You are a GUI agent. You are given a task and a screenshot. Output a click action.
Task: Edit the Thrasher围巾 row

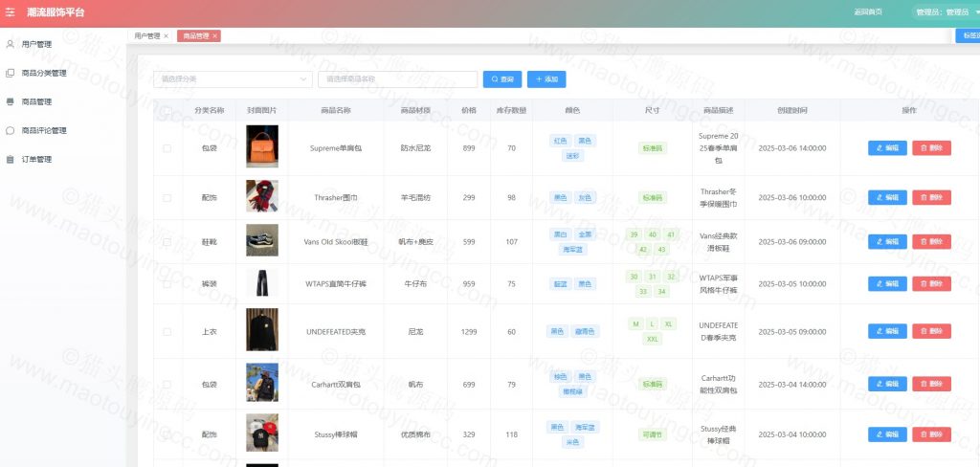coord(887,197)
